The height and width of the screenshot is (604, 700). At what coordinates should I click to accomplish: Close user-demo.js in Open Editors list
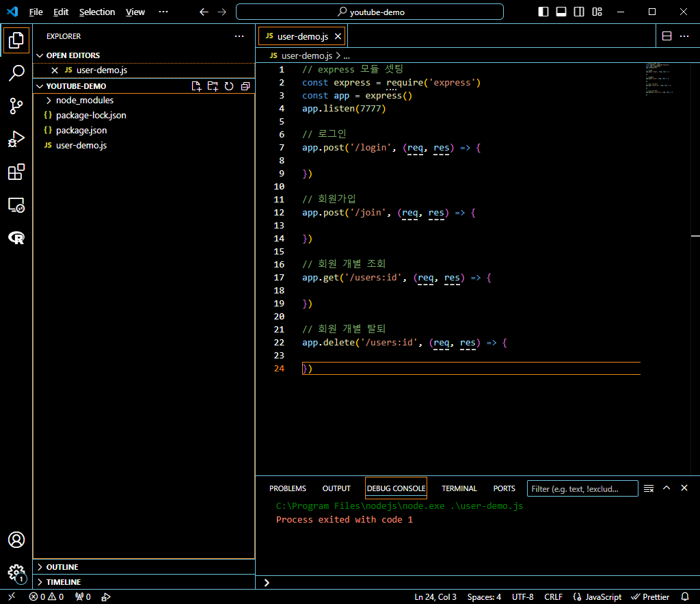coord(55,70)
